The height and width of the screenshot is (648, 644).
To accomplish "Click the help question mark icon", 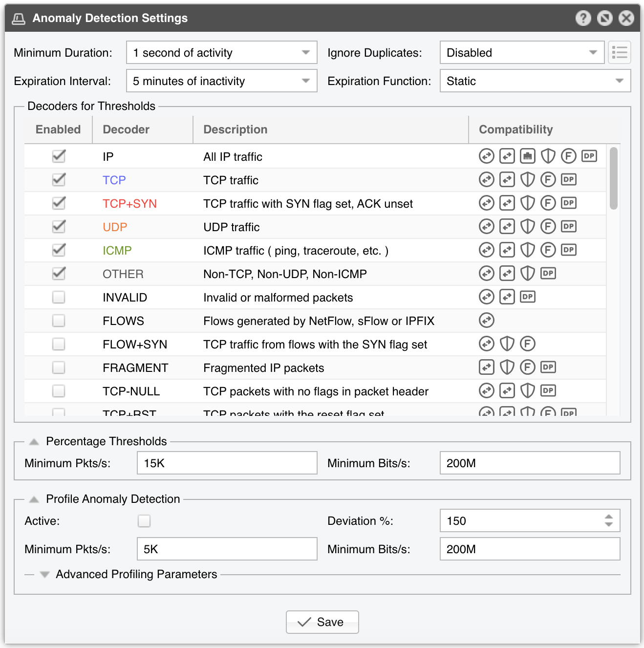I will (583, 18).
